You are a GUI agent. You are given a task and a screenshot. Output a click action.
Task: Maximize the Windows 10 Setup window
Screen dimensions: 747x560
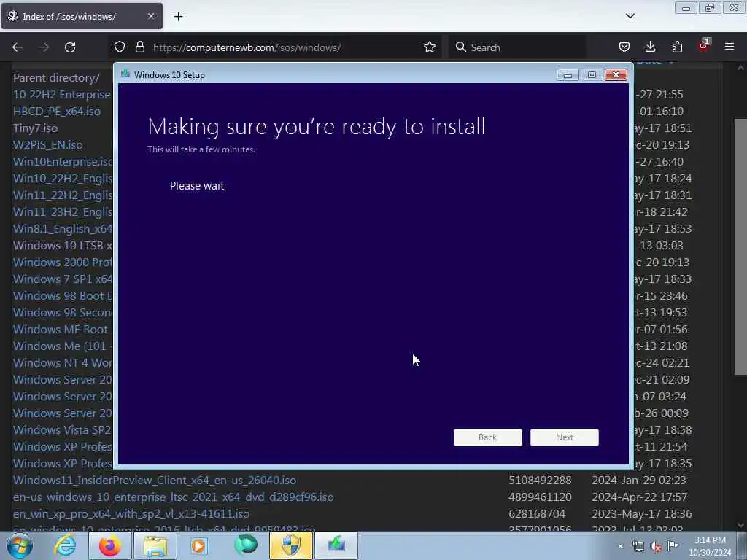592,75
